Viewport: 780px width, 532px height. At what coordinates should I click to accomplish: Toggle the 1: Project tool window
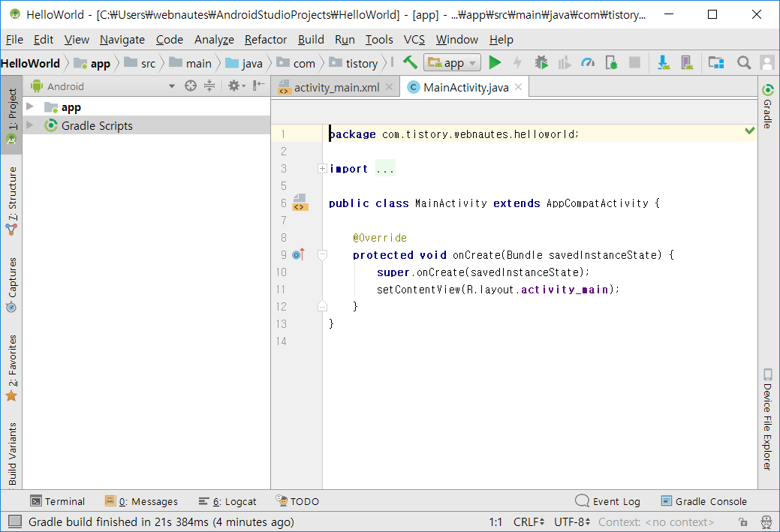11,116
